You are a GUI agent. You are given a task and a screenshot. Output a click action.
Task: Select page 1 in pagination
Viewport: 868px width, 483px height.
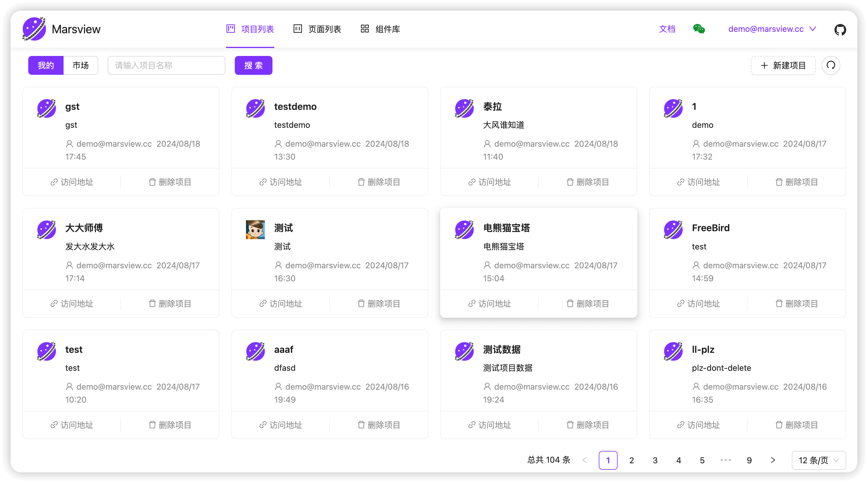608,460
